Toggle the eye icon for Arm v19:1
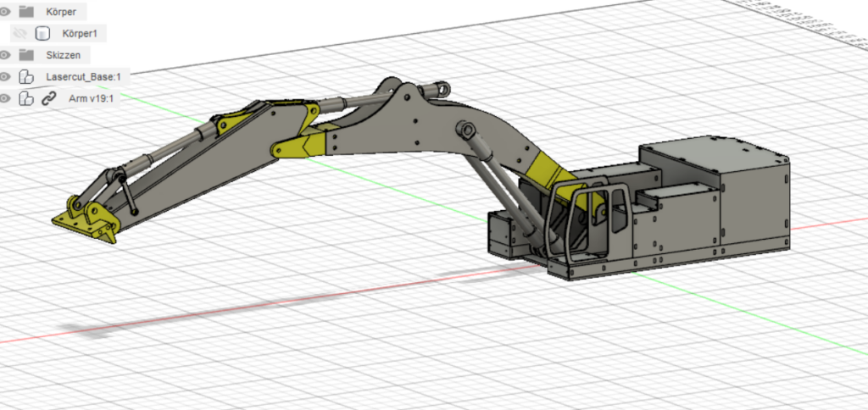 (x=5, y=98)
